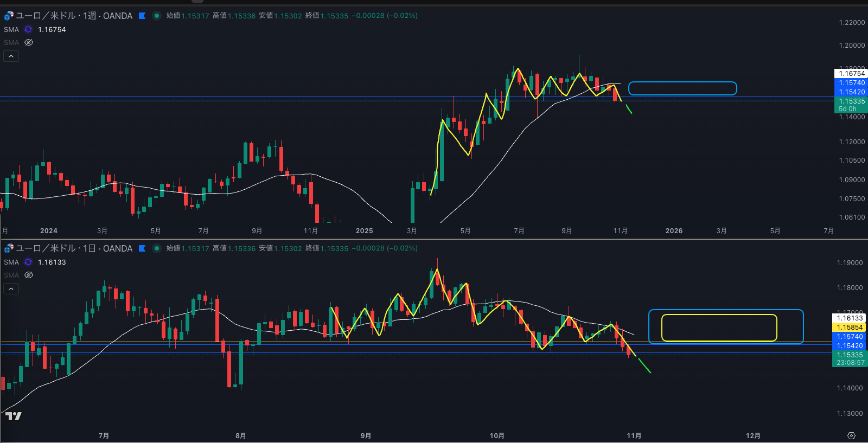This screenshot has height=443, width=868.
Task: Open chart settings hexagon icon at bottom right
Action: coord(851,436)
